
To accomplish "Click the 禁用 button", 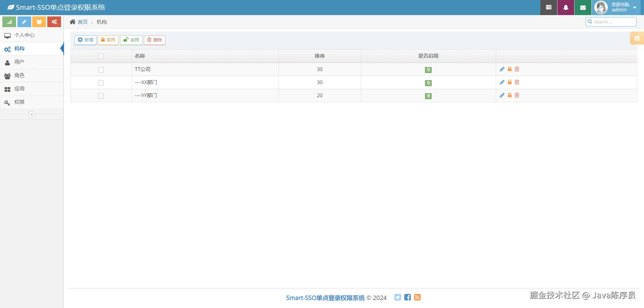I will (x=108, y=40).
